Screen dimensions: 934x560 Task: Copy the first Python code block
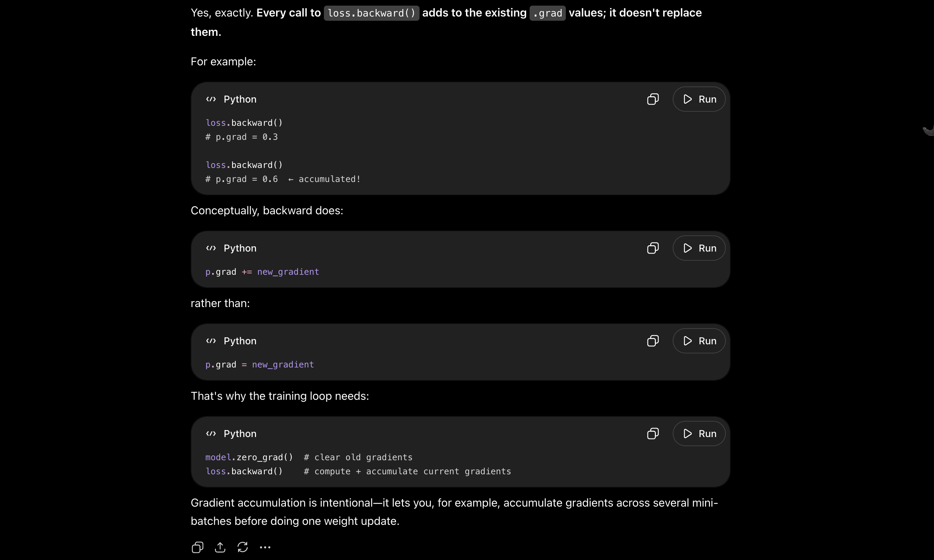653,99
